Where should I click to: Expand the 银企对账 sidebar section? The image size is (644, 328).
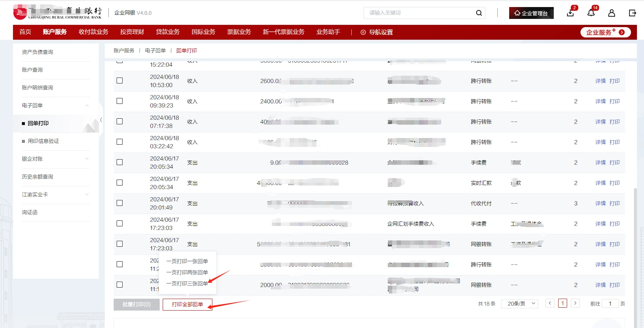coord(87,159)
